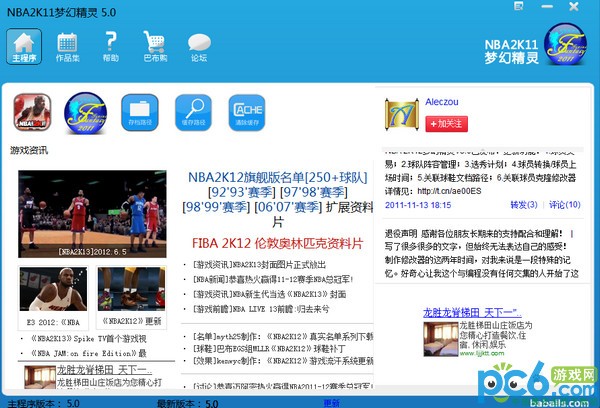This screenshot has height=408, width=600.
Task: Click the menu icon beside minimize
Action: click(x=518, y=6)
